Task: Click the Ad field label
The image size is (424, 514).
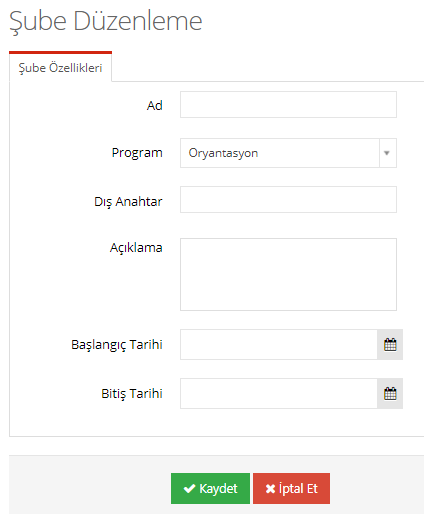Action: (155, 106)
